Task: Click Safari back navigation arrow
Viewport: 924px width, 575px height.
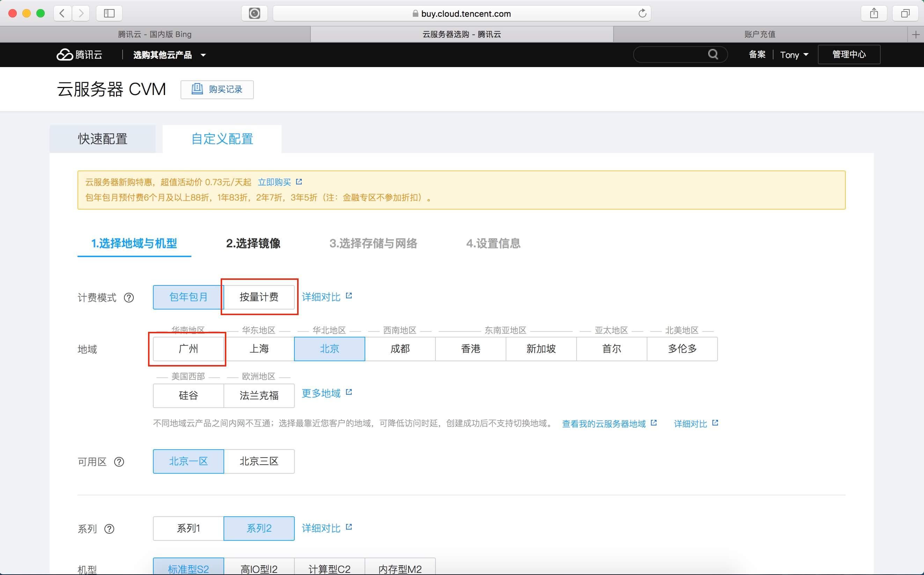Action: tap(63, 13)
